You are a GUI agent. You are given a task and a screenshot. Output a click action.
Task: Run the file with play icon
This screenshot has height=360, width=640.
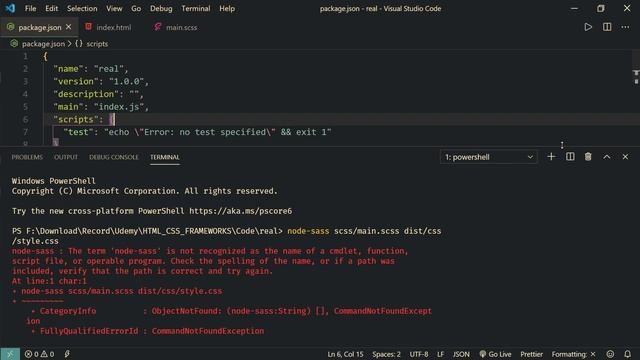(588, 27)
